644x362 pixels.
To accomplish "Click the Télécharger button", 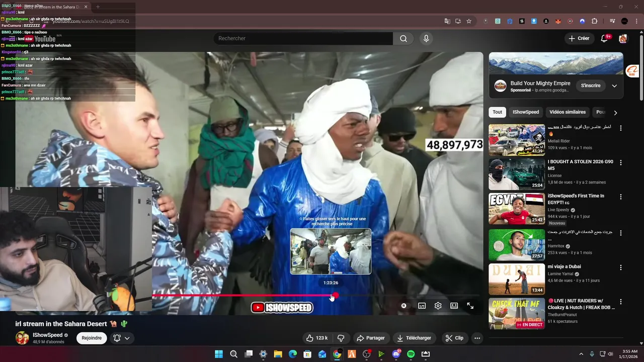I will pyautogui.click(x=414, y=338).
